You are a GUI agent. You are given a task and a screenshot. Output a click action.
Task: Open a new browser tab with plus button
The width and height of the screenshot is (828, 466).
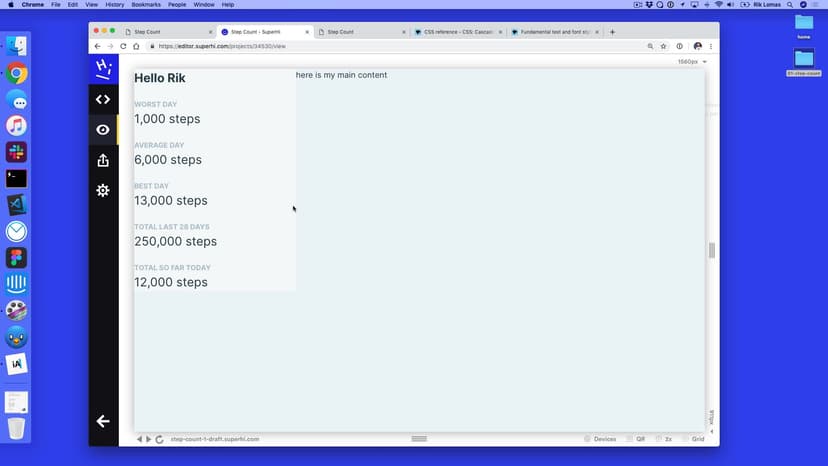click(612, 32)
